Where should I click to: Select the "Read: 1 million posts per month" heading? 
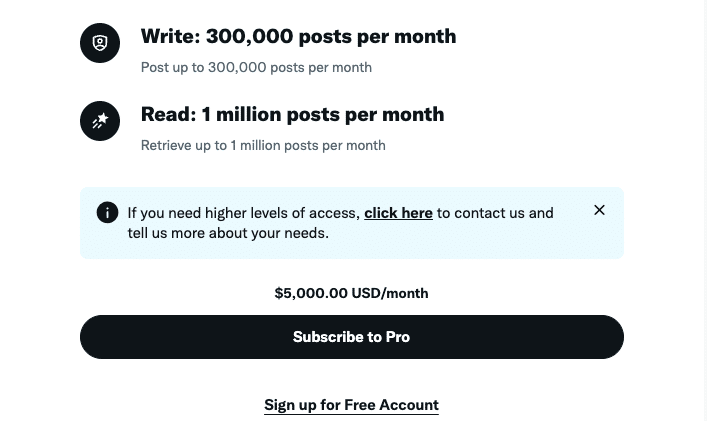[292, 114]
